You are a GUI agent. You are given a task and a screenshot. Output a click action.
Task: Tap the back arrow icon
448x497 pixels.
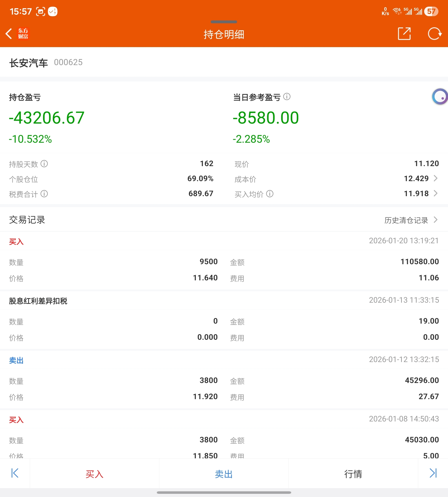(x=9, y=34)
